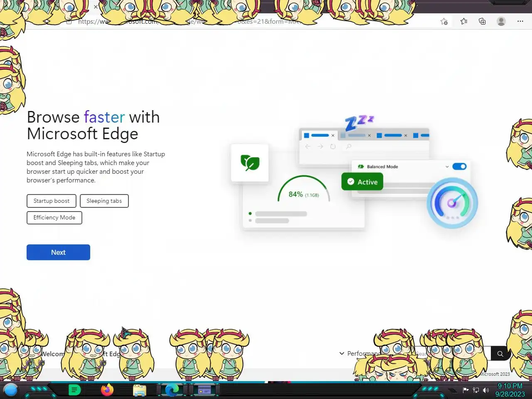
Task: Close the current Edge tab with X
Action: click(96, 7)
